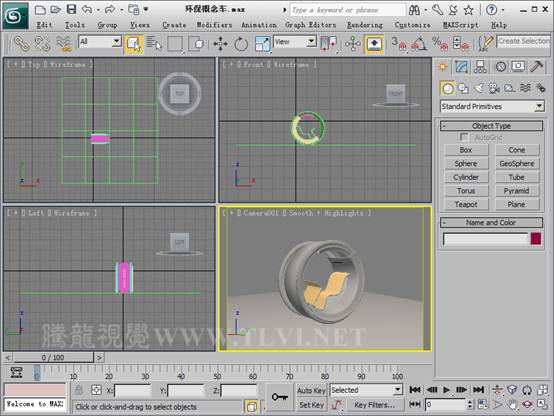This screenshot has height=416, width=554.
Task: Select the Shapes category icon
Action: pyautogui.click(x=463, y=88)
